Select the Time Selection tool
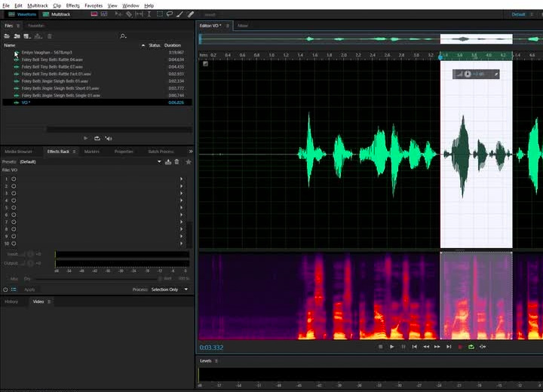543x392 pixels. point(149,14)
